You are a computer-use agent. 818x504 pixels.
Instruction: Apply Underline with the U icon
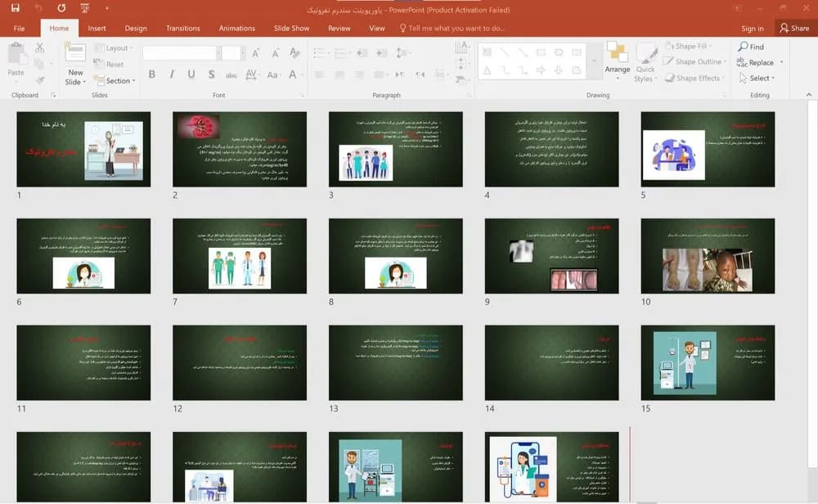point(191,74)
